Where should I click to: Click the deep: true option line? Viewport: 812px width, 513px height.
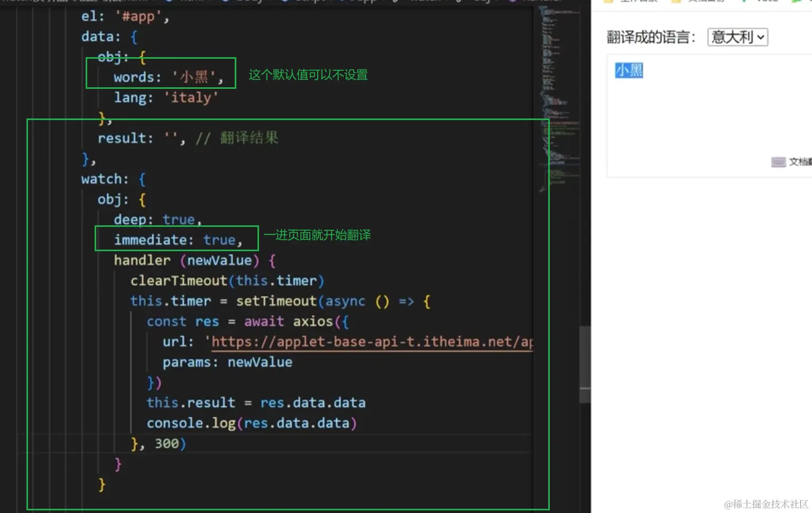(158, 219)
